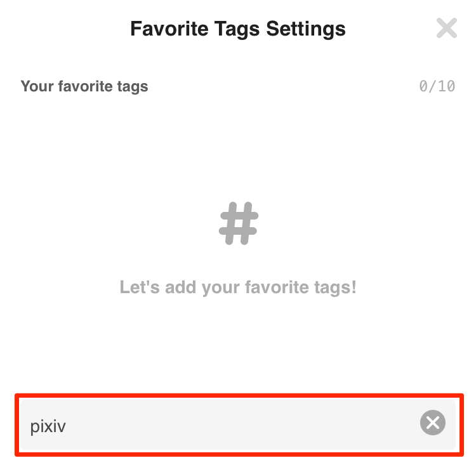Clear the pixiv tag input text
Image resolution: width=476 pixels, height=467 pixels.
(433, 423)
